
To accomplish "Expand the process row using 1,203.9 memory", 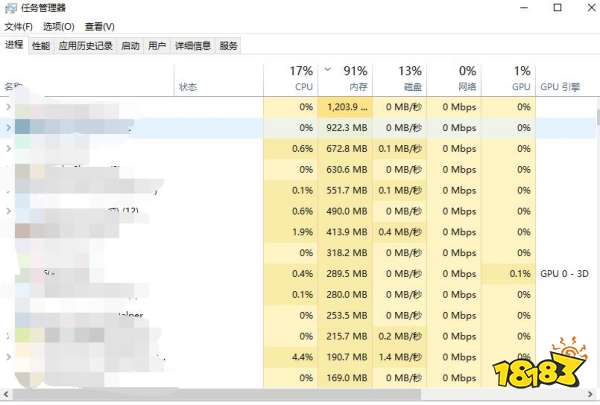I will click(8, 107).
